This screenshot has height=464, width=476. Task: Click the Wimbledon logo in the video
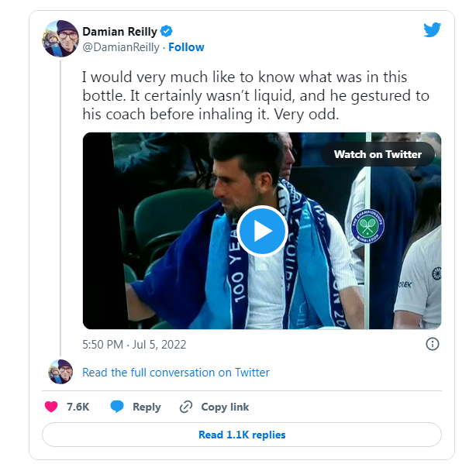pyautogui.click(x=367, y=225)
